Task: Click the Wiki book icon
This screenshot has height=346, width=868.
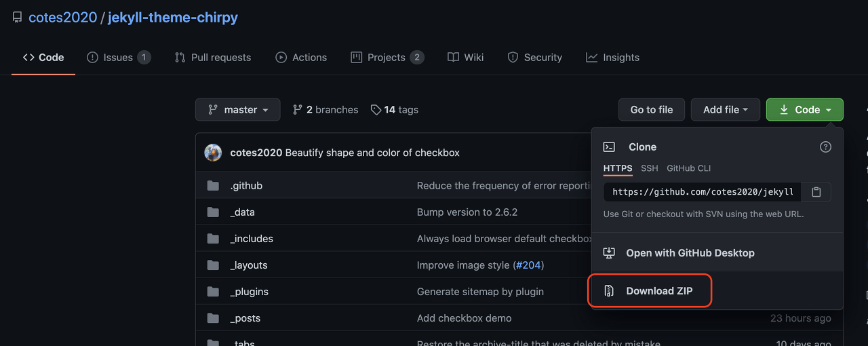Action: point(454,57)
